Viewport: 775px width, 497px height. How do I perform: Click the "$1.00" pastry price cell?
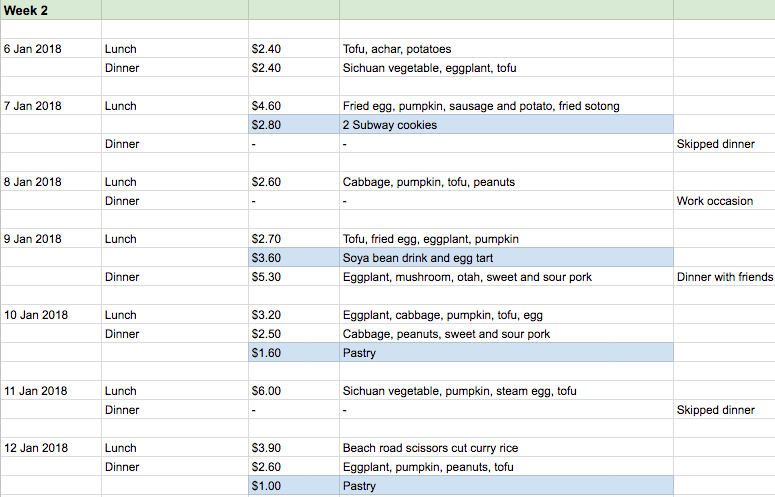pos(293,486)
